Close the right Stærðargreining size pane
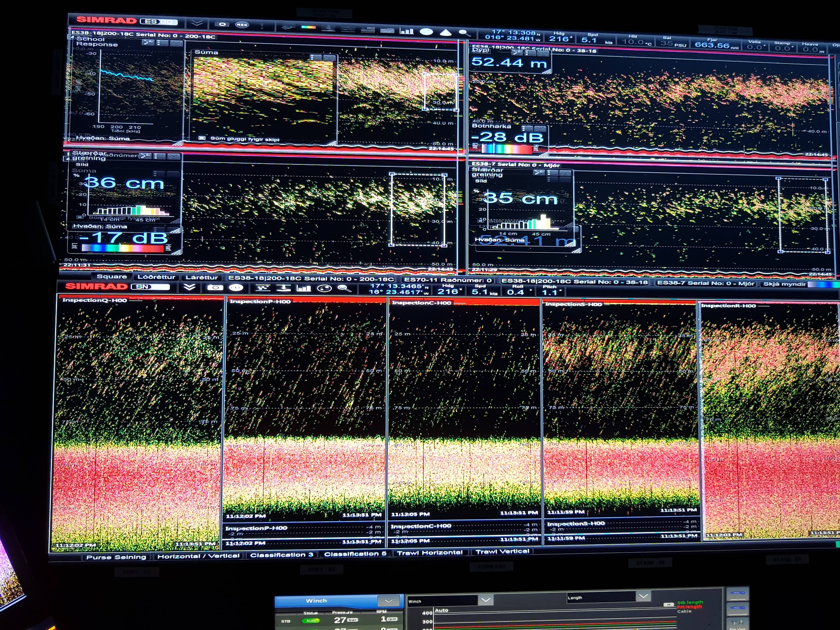This screenshot has height=630, width=840. [x=565, y=173]
